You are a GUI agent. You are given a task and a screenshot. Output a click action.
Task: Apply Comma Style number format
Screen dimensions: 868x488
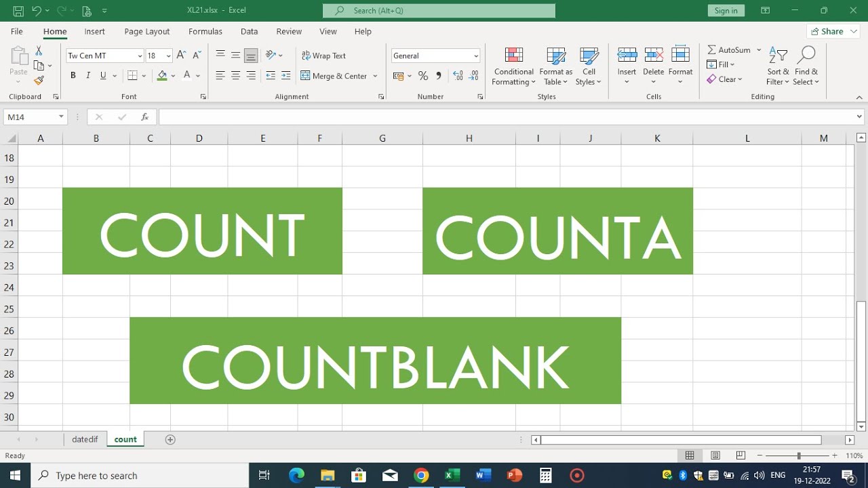pyautogui.click(x=439, y=76)
